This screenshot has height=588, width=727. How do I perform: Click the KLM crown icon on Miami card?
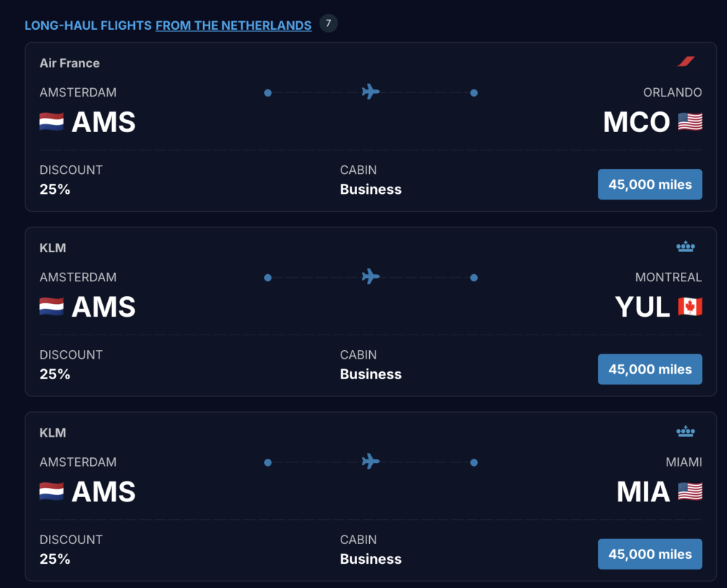click(686, 431)
